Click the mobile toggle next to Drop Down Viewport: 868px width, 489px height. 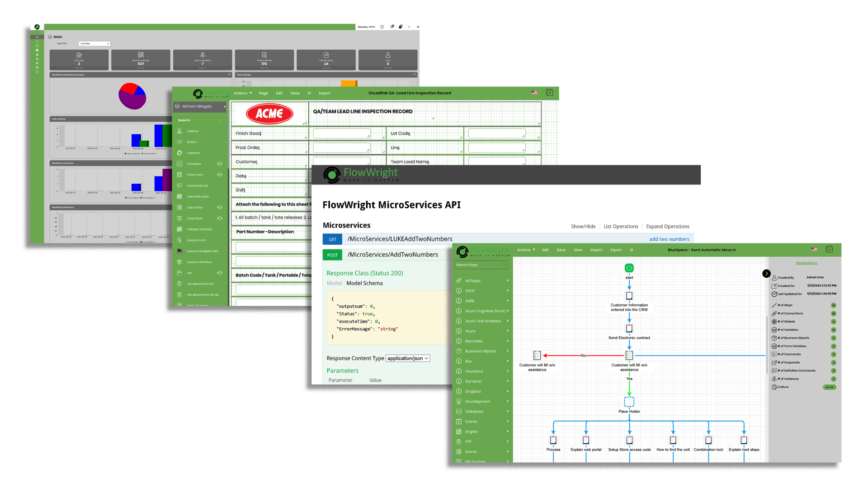[x=220, y=218]
